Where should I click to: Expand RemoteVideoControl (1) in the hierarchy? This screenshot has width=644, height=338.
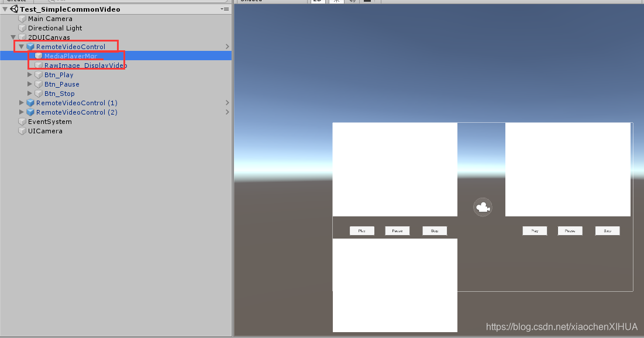pos(21,102)
